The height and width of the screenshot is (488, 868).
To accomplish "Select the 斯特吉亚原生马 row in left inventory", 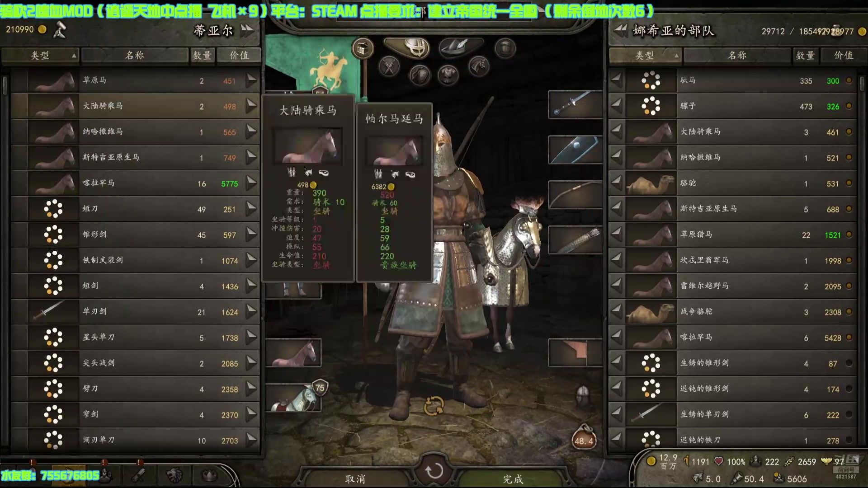I will [x=135, y=158].
